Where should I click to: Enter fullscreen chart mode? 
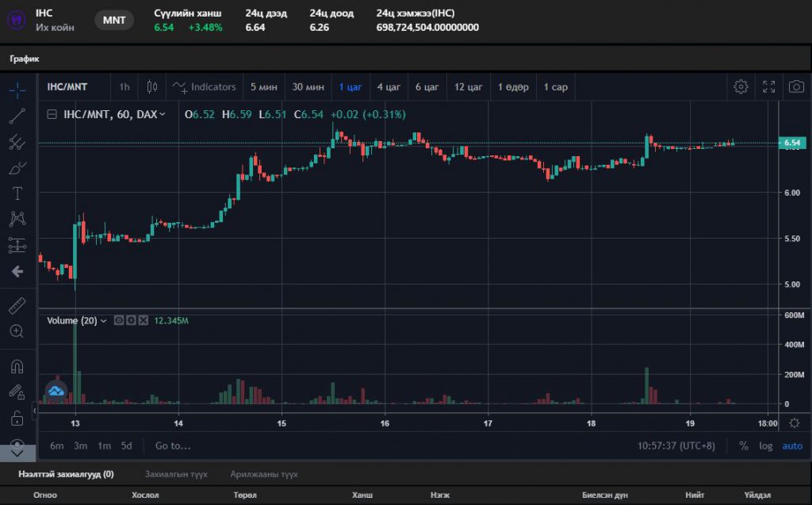(768, 87)
